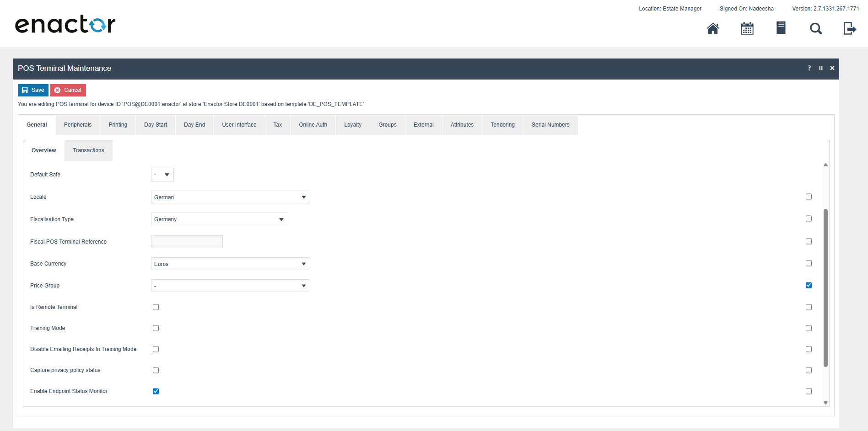The height and width of the screenshot is (431, 868).
Task: Toggle the right-side checkbox for Locale
Action: 809,197
